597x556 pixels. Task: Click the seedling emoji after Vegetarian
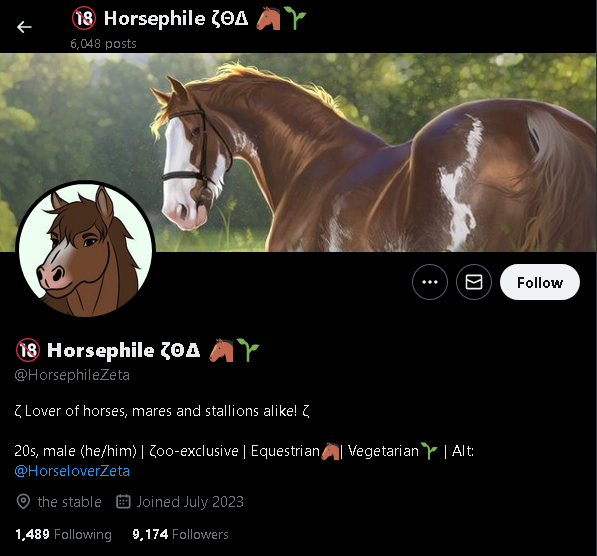pyautogui.click(x=429, y=451)
